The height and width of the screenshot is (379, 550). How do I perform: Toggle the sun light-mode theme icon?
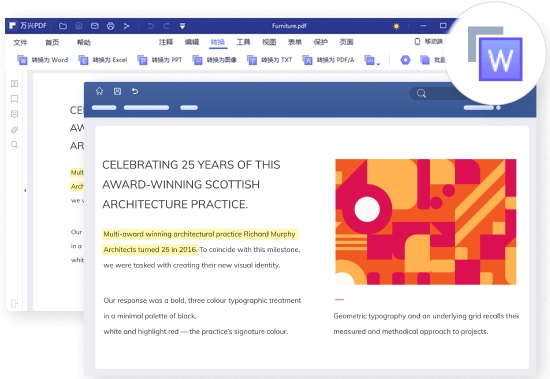(396, 26)
